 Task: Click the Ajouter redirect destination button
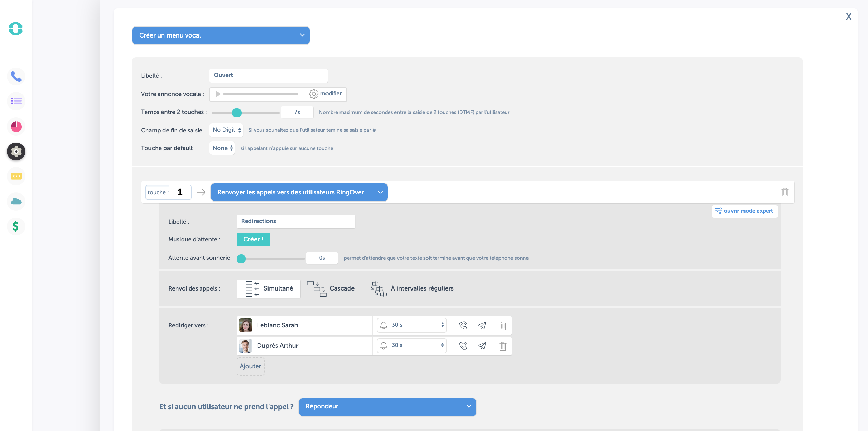251,366
